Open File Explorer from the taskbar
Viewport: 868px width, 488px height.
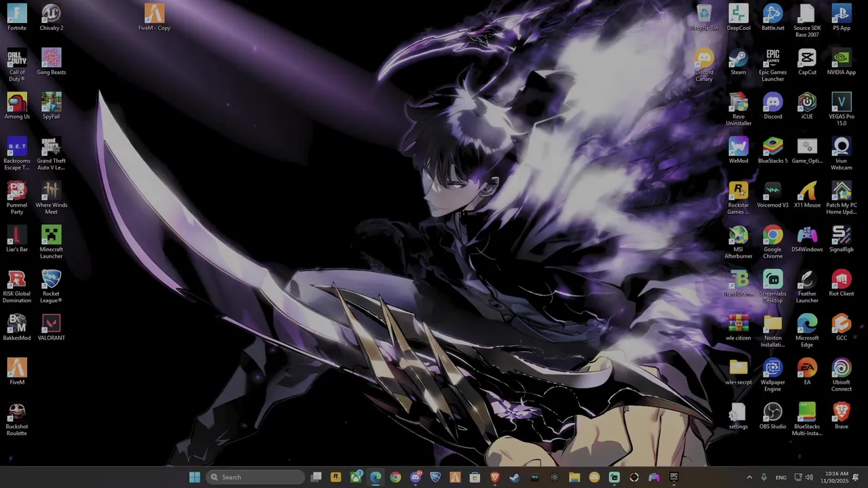pos(574,477)
